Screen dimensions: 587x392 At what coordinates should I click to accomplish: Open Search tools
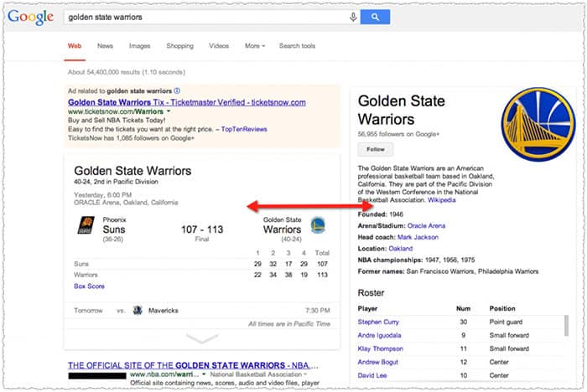[x=297, y=46]
